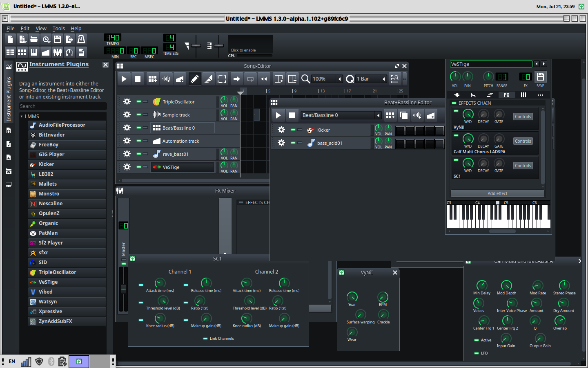
Task: Mute the rave_bass01 track
Action: pyautogui.click(x=139, y=154)
